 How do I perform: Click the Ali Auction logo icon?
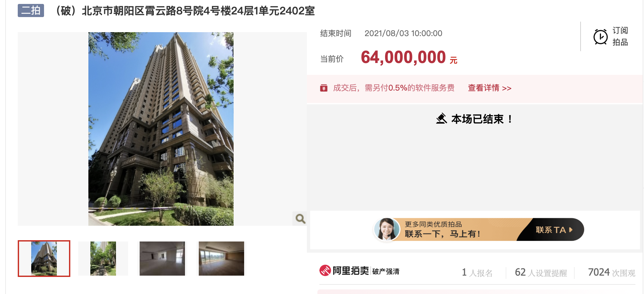(325, 271)
